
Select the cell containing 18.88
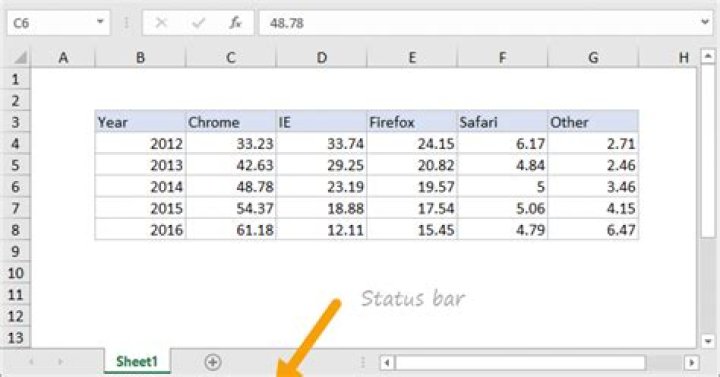coord(321,208)
